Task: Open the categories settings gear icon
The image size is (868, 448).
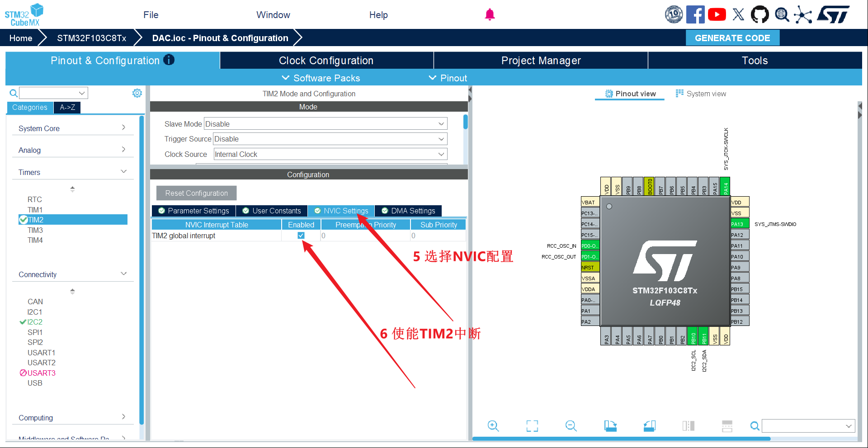Action: tap(137, 93)
